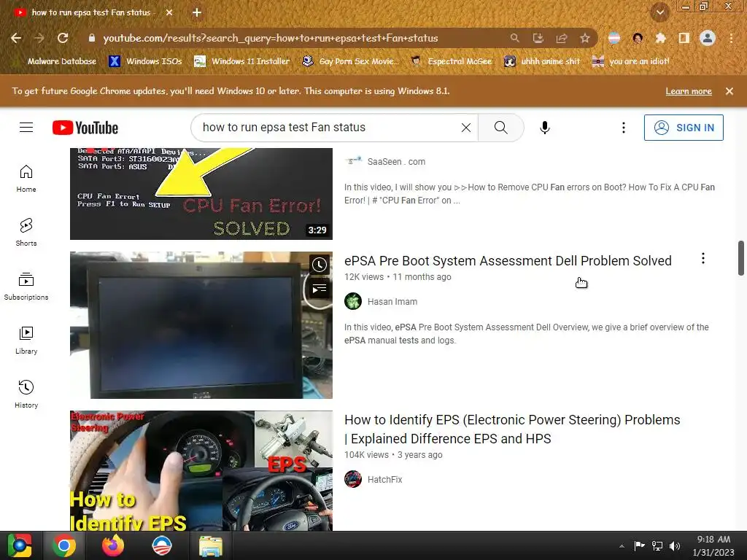Image resolution: width=747 pixels, height=560 pixels.
Task: Open 'ePSA Pre Boot System Assessment' title
Action: (508, 261)
